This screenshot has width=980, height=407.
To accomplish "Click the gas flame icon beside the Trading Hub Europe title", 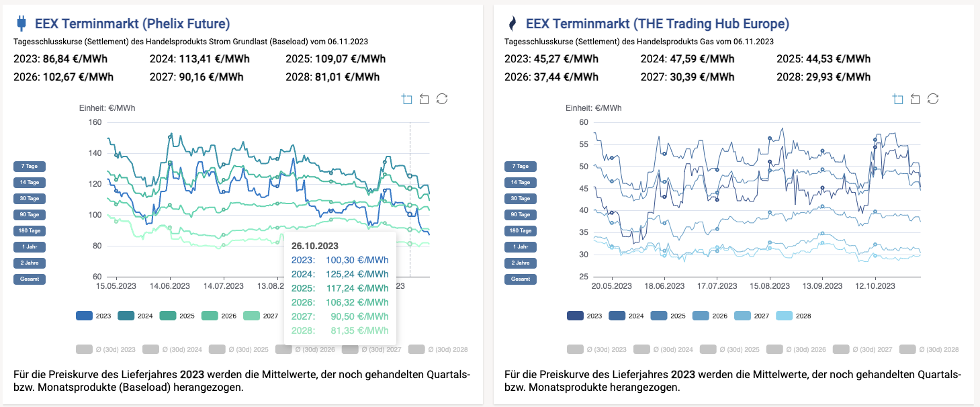I will [x=512, y=22].
